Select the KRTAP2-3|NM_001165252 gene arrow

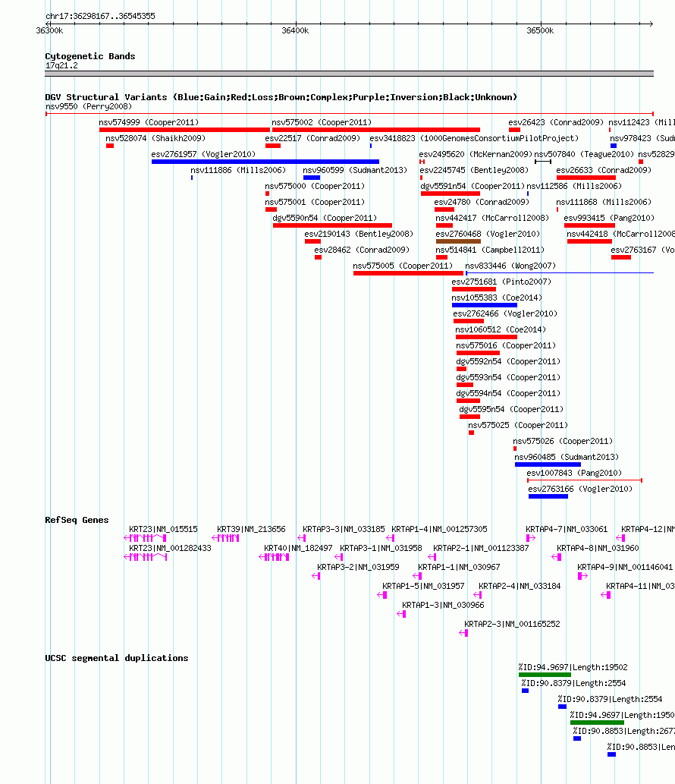point(463,634)
